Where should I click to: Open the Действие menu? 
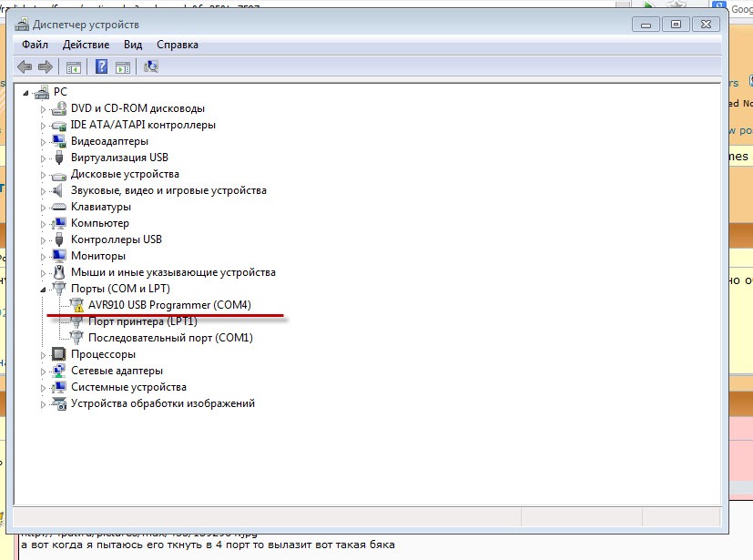click(x=86, y=45)
